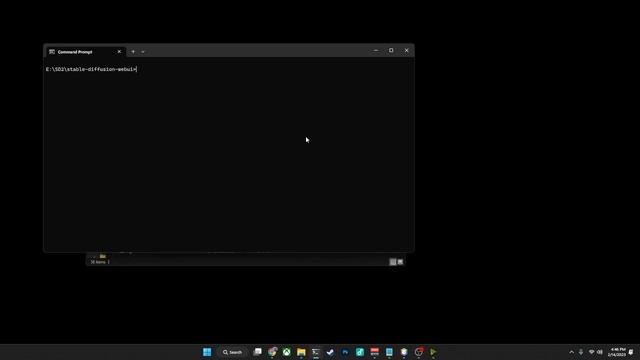Open Chrome from the taskbar
The height and width of the screenshot is (360, 640).
pyautogui.click(x=272, y=352)
